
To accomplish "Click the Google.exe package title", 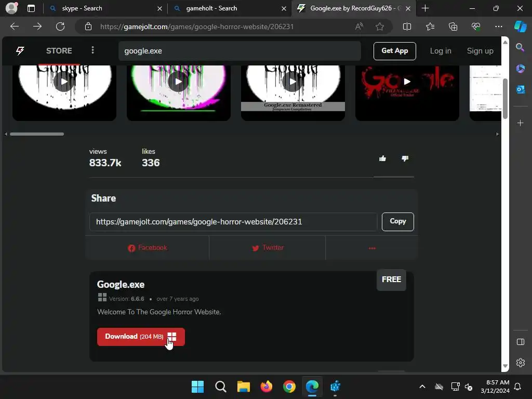I will [x=121, y=284].
